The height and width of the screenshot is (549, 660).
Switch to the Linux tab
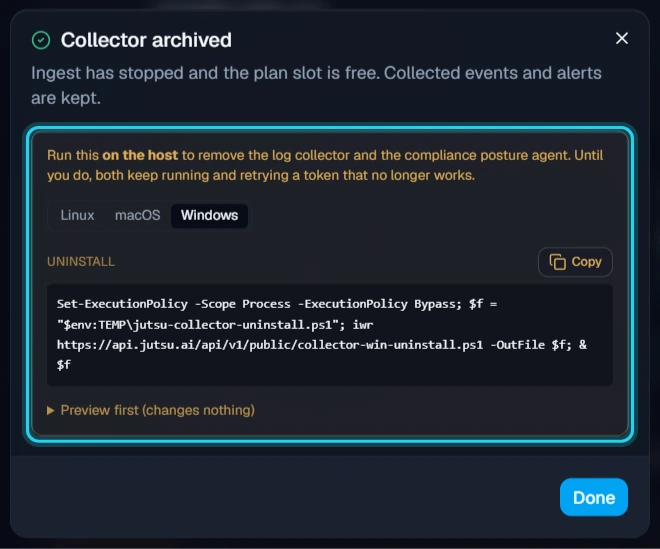coord(77,215)
